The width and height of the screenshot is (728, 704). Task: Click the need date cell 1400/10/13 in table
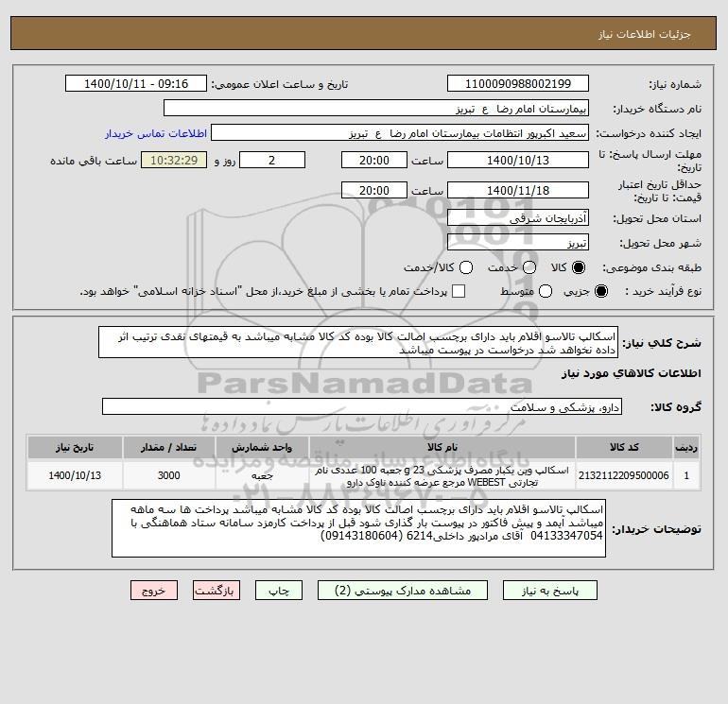(x=75, y=475)
